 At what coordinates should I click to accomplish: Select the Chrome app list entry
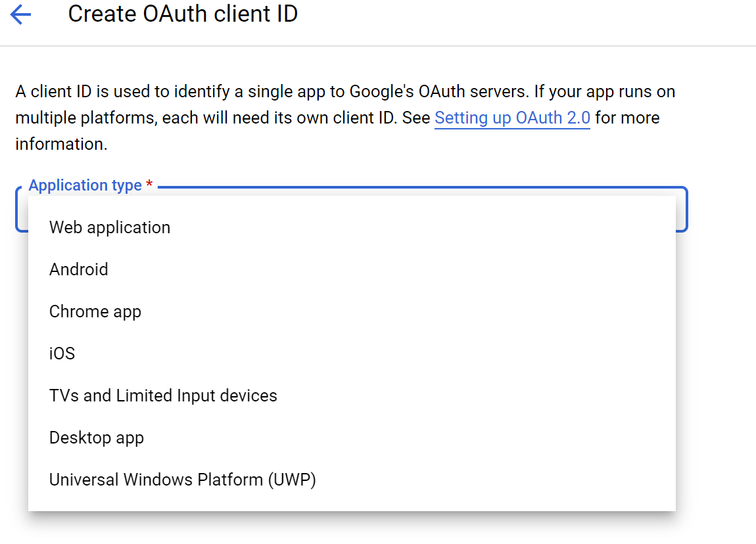[x=95, y=311]
